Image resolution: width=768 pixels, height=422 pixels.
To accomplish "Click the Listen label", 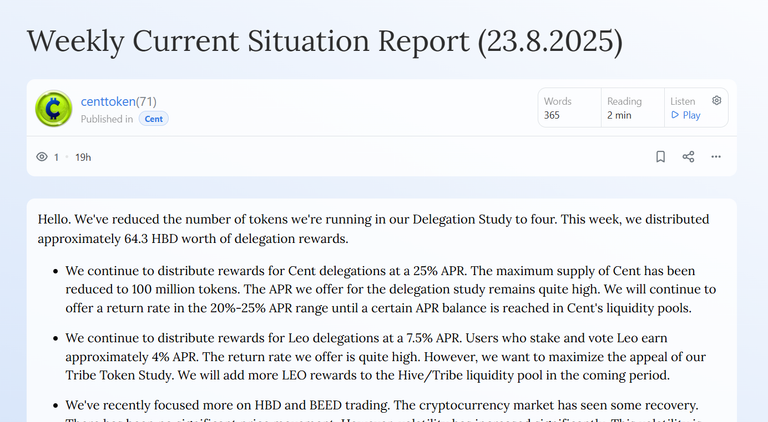I will pos(683,101).
